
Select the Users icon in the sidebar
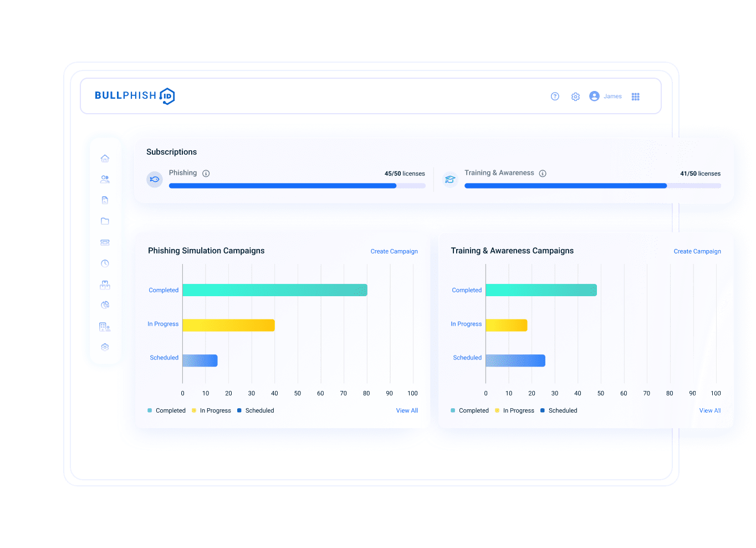(105, 179)
